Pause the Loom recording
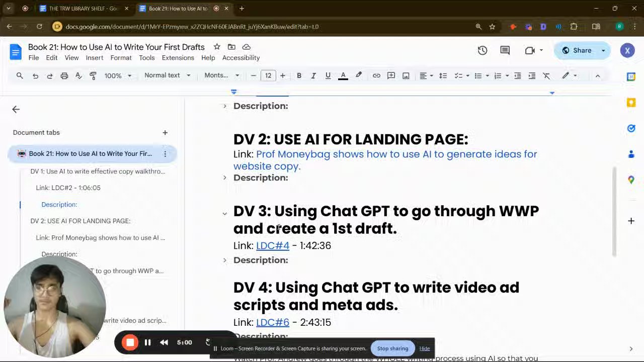 pos(147,342)
